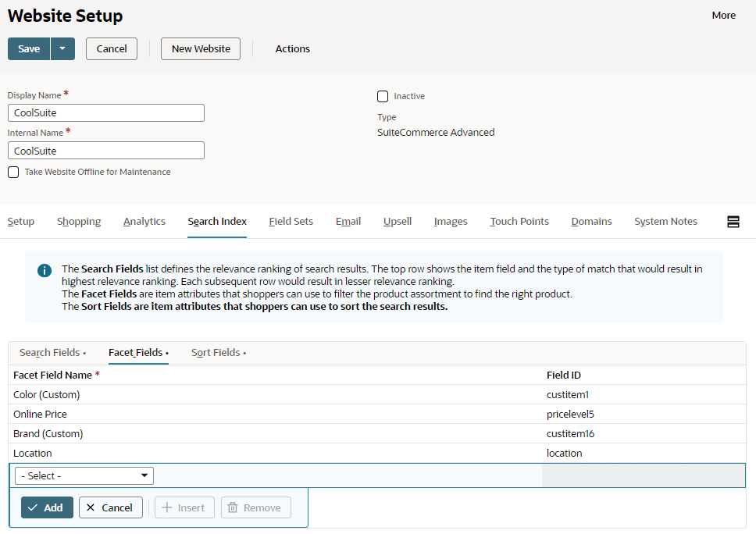This screenshot has width=756, height=534.
Task: Open the More menu
Action: pos(724,16)
